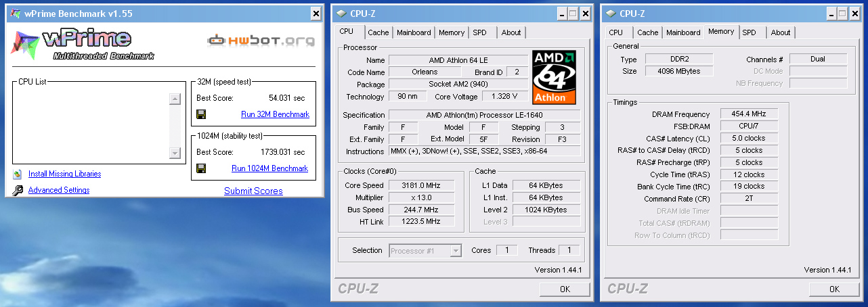Click the wPrime title bar app icon
This screenshot has width=868, height=307.
click(x=16, y=14)
